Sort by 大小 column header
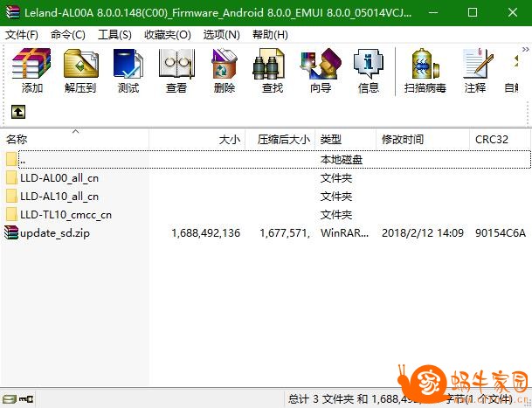 tap(197, 139)
